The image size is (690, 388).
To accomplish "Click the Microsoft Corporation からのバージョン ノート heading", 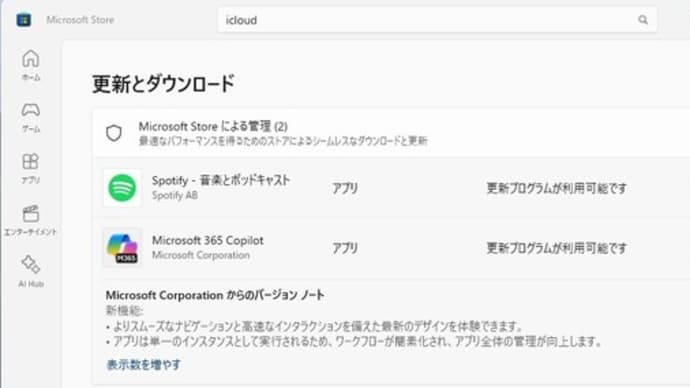I will click(215, 295).
